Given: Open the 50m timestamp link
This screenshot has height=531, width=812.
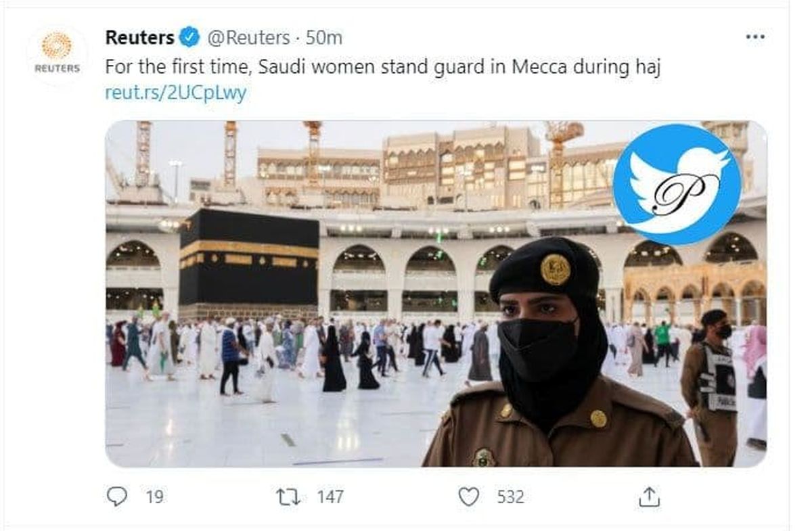Looking at the screenshot, I should pyautogui.click(x=324, y=37).
